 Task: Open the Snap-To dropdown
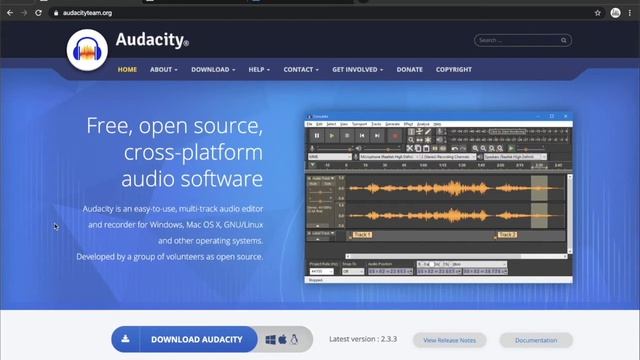point(353,271)
